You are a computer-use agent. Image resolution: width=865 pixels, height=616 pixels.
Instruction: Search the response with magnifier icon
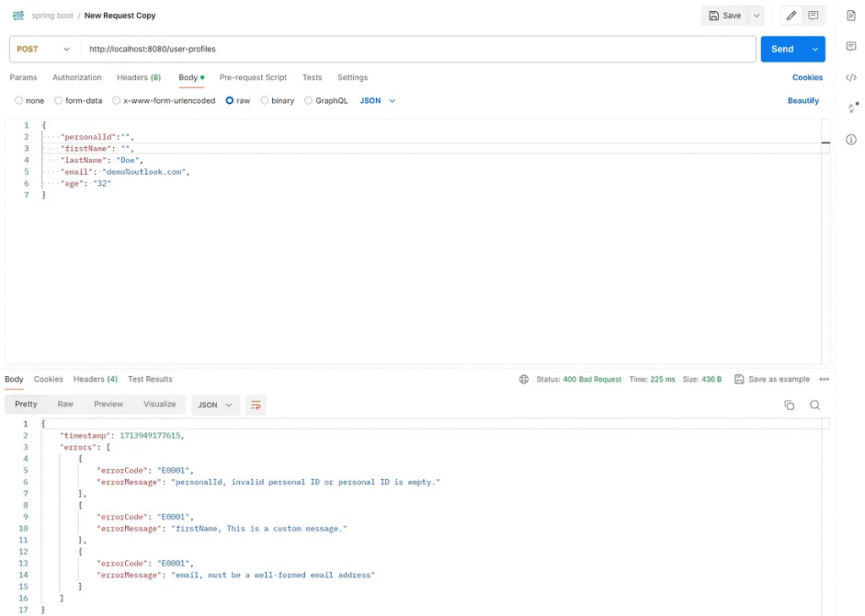(x=815, y=405)
